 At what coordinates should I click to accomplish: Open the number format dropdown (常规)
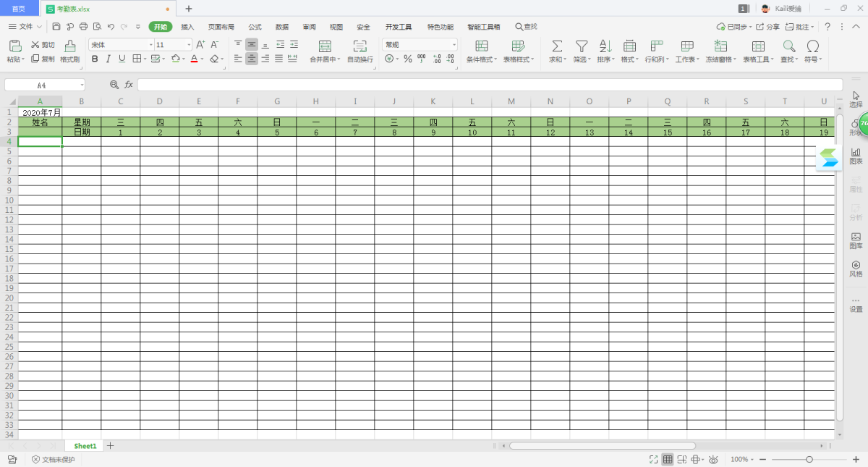pyautogui.click(x=454, y=45)
